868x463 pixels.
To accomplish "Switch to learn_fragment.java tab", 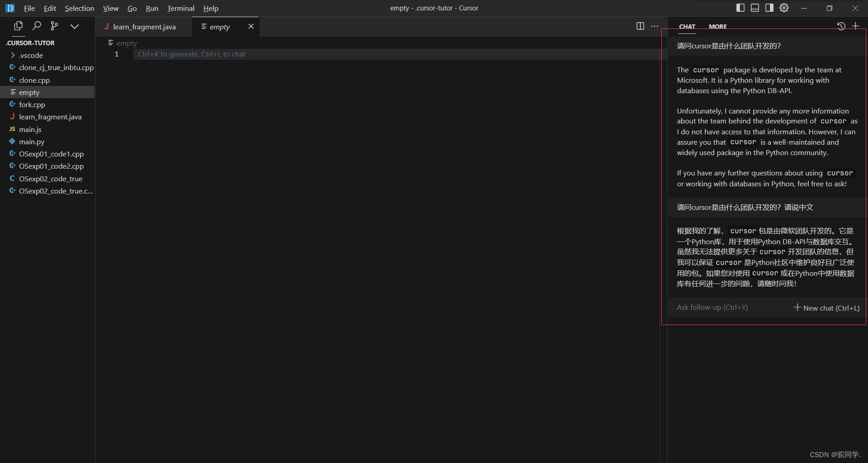I will click(x=144, y=27).
